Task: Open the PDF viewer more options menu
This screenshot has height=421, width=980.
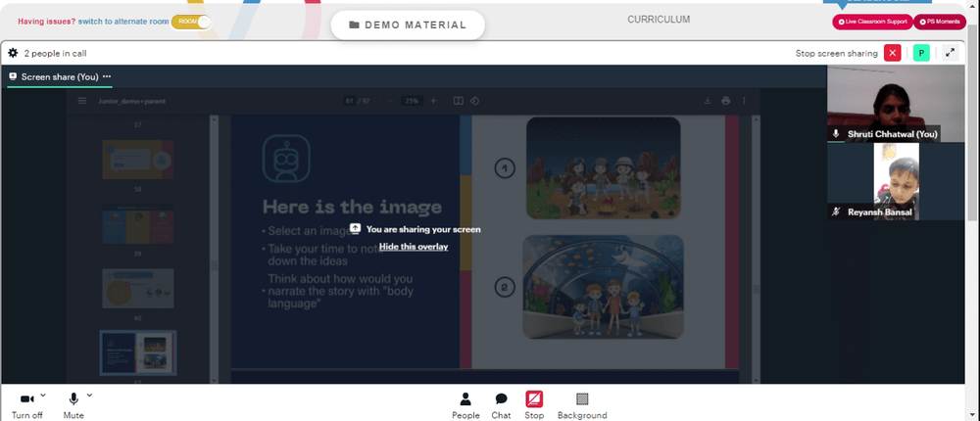Action: coord(744,101)
